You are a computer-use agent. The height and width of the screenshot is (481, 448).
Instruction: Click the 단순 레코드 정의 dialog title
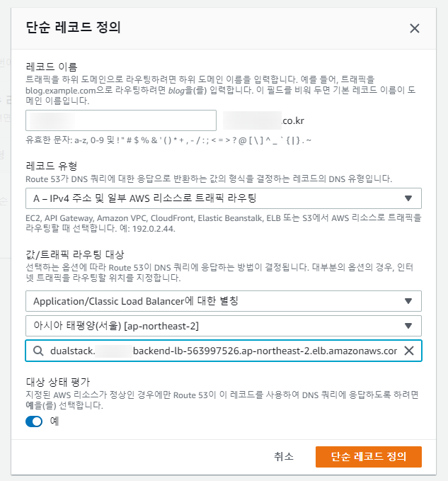coord(73,28)
